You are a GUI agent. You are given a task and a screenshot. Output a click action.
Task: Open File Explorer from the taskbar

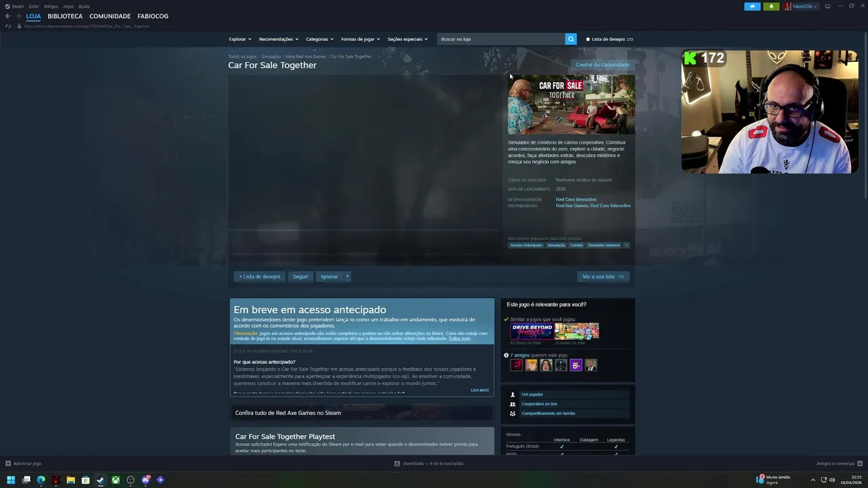(71, 480)
